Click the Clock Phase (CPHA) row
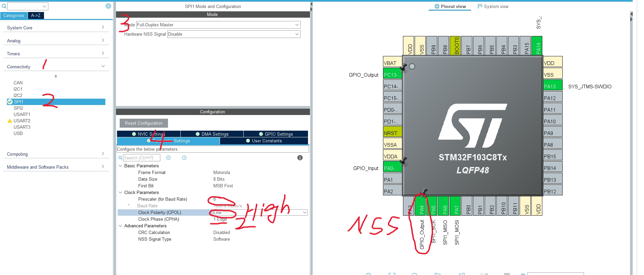 click(213, 219)
